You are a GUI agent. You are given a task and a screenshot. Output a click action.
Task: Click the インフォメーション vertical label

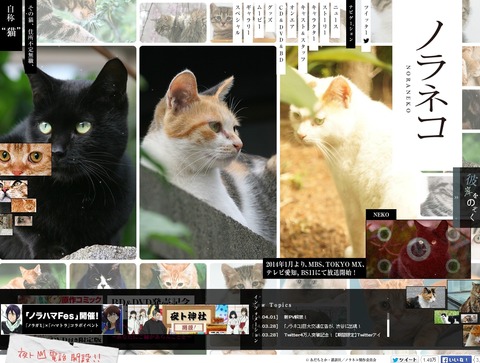256,319
